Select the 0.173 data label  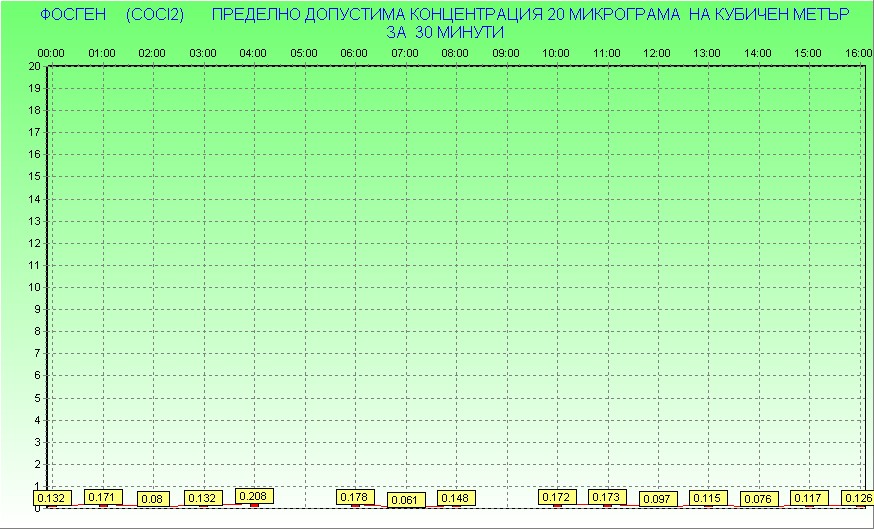(607, 497)
